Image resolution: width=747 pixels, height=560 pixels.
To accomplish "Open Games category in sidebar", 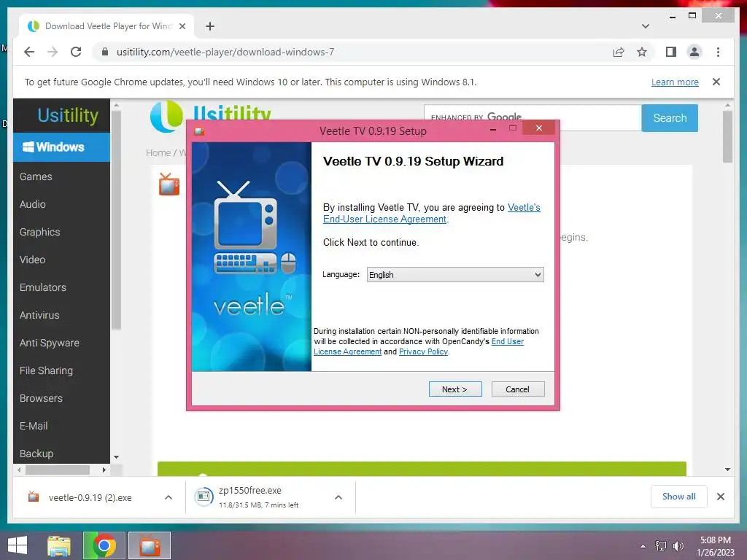I will (36, 176).
